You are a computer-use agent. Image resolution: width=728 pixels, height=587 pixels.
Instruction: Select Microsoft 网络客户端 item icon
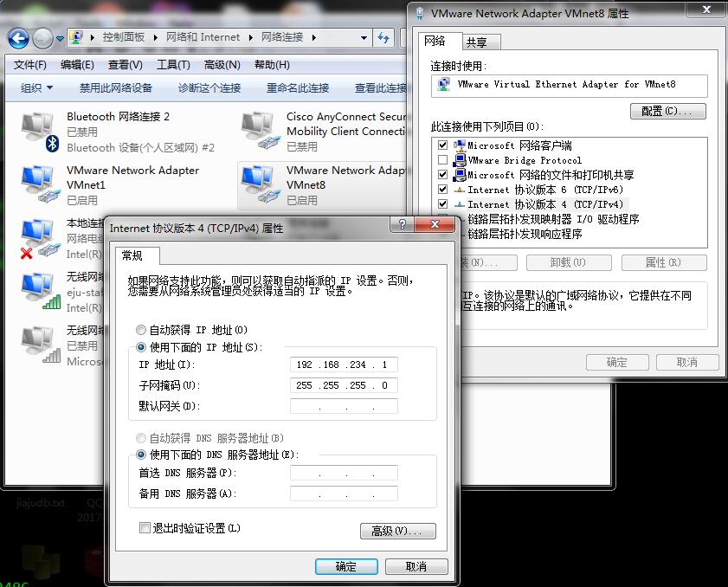(x=459, y=145)
